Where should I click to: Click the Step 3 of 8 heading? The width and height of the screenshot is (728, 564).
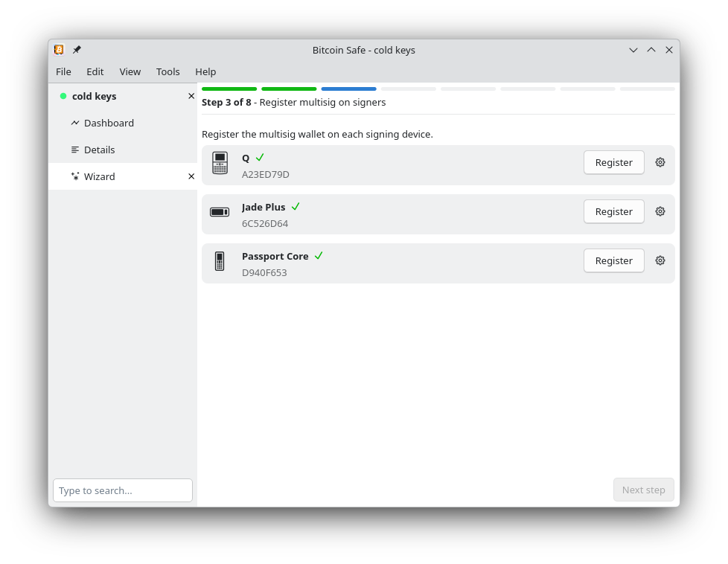point(226,103)
